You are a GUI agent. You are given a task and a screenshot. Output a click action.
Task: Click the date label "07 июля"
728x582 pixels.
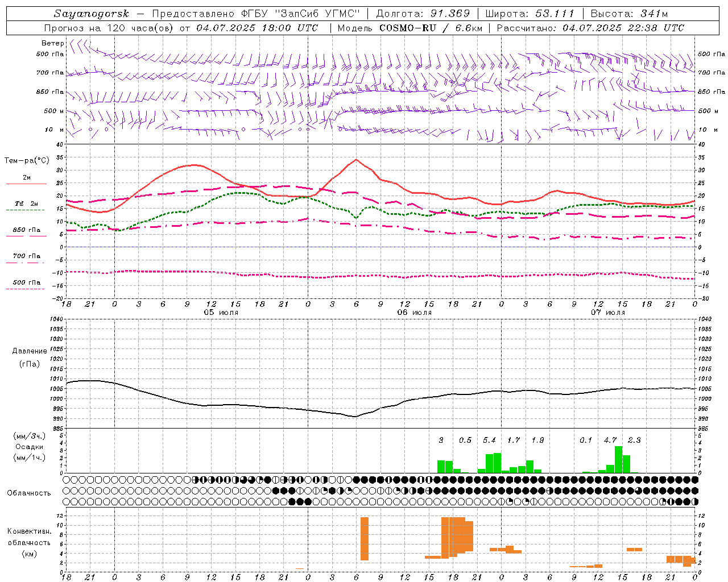(x=608, y=313)
